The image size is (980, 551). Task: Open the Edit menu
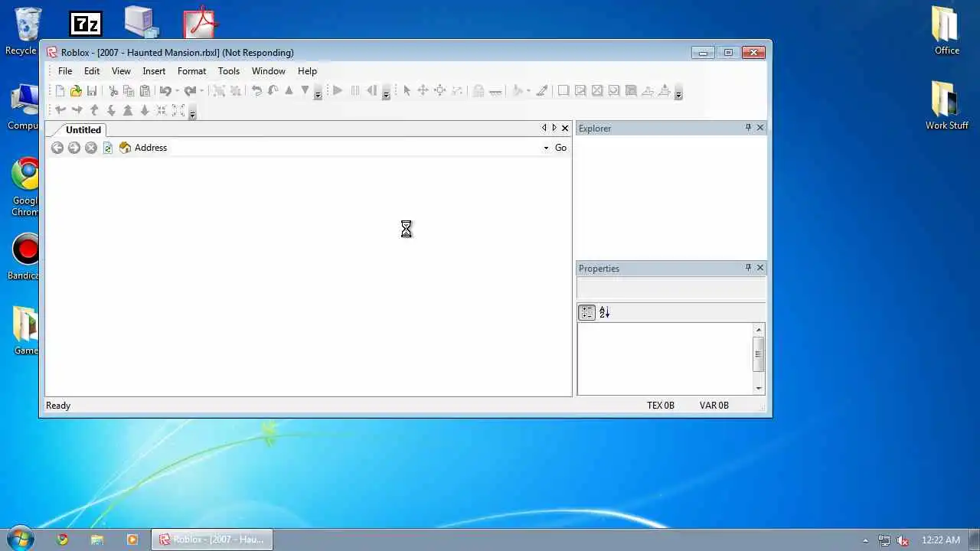[92, 71]
